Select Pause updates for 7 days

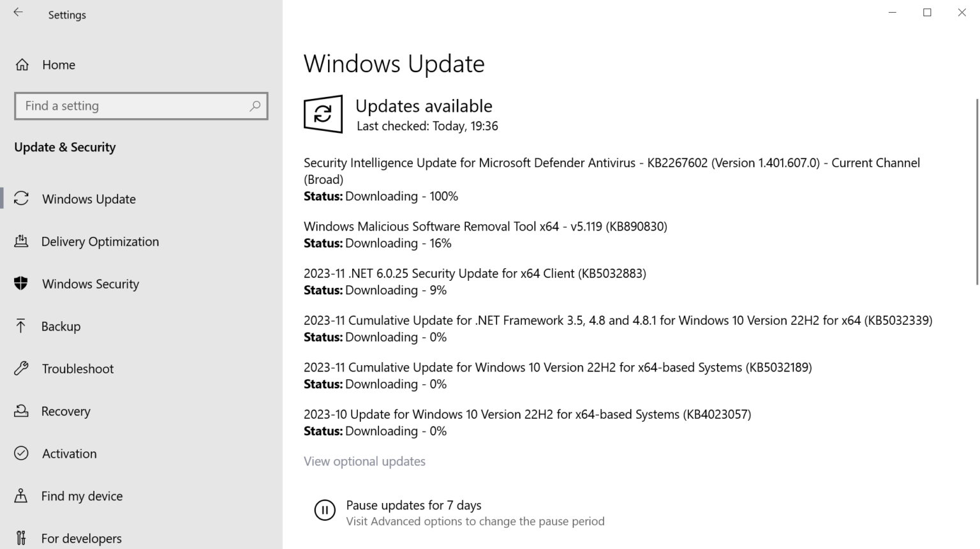[x=413, y=505]
